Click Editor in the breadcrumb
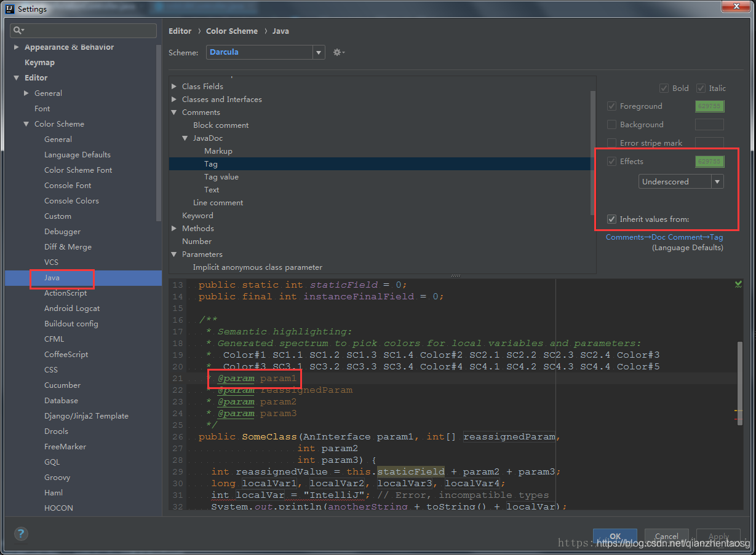This screenshot has height=555, width=756. tap(180, 31)
